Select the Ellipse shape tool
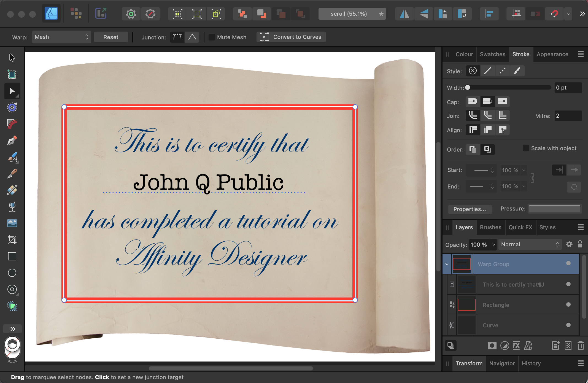This screenshot has width=588, height=383. 12,273
